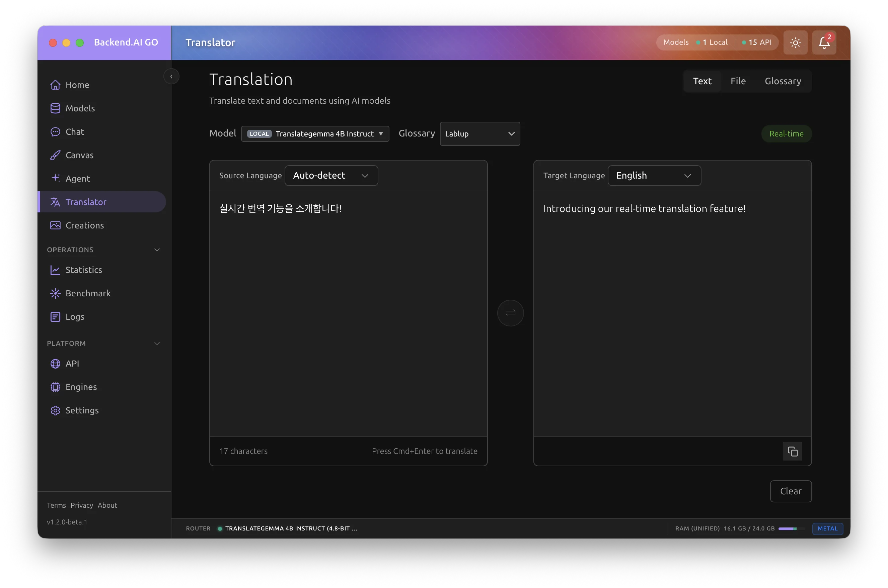Open the Agent panel
The image size is (888, 588).
78,179
